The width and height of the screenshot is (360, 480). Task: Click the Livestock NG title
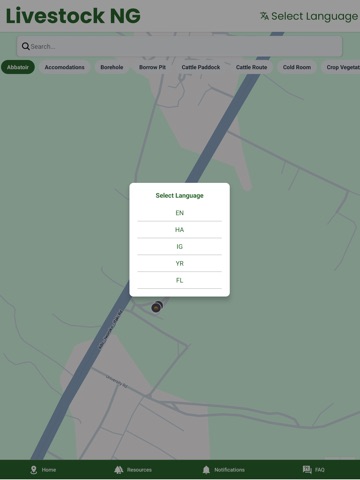click(x=73, y=16)
